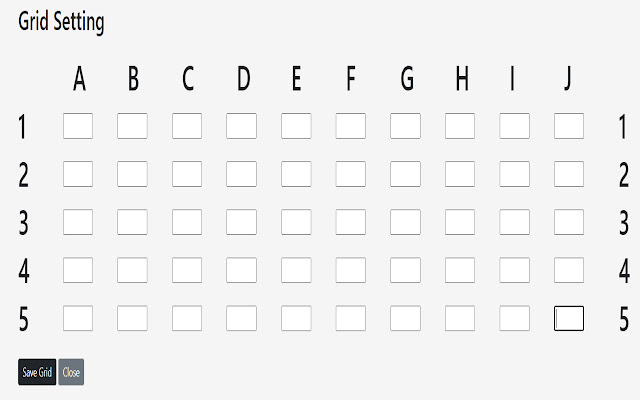Click the input box at I2
The image size is (640, 400).
tap(514, 174)
